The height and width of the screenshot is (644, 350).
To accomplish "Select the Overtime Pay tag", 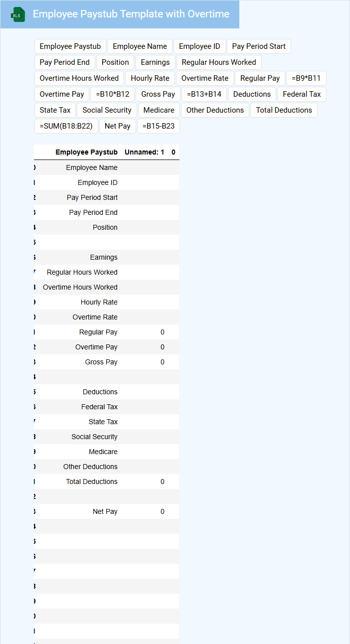I will click(62, 94).
